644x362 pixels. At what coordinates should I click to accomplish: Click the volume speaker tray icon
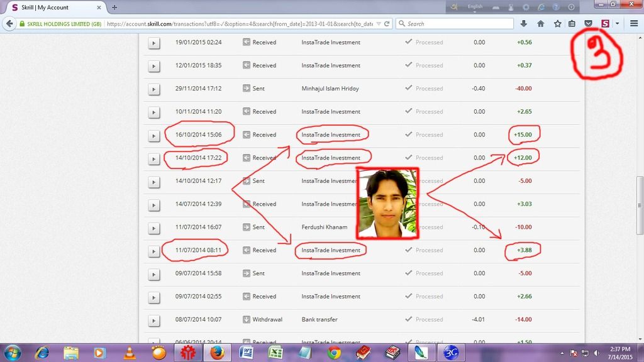(x=597, y=353)
